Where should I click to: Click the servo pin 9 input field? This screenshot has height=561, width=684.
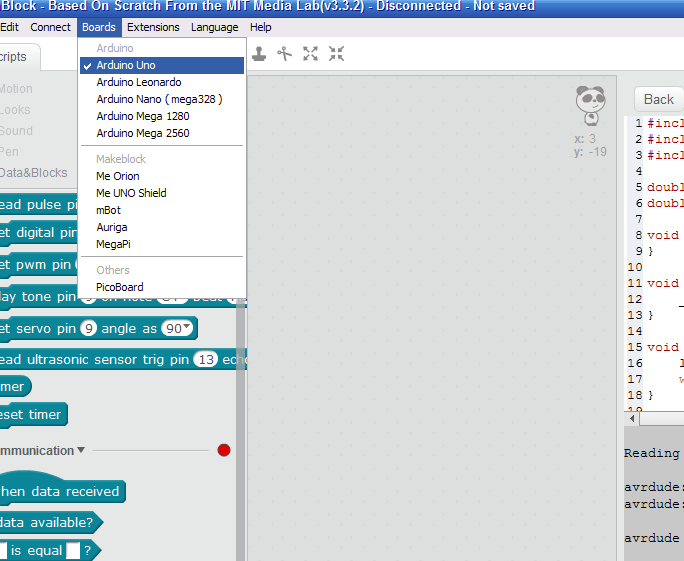coord(89,328)
